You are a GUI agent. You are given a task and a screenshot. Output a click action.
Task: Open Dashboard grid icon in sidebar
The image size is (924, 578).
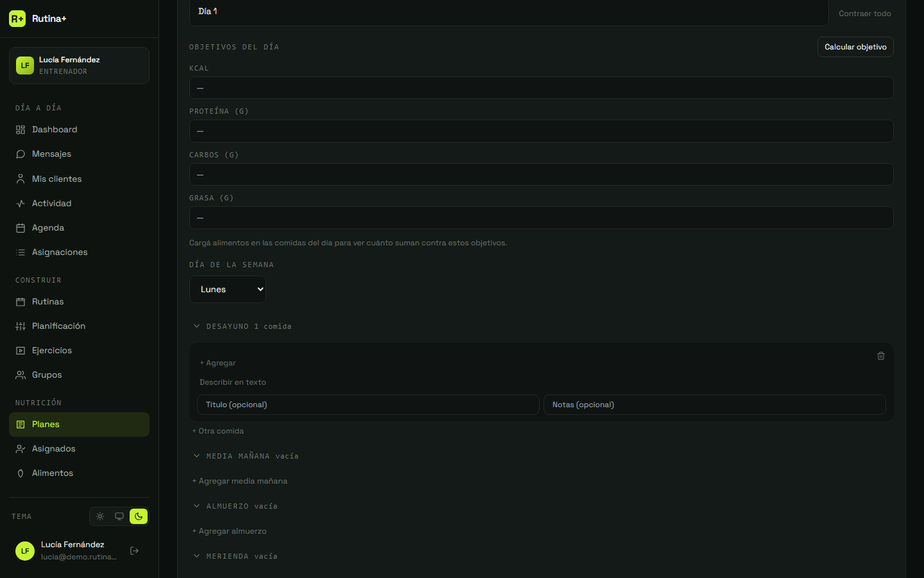point(21,130)
